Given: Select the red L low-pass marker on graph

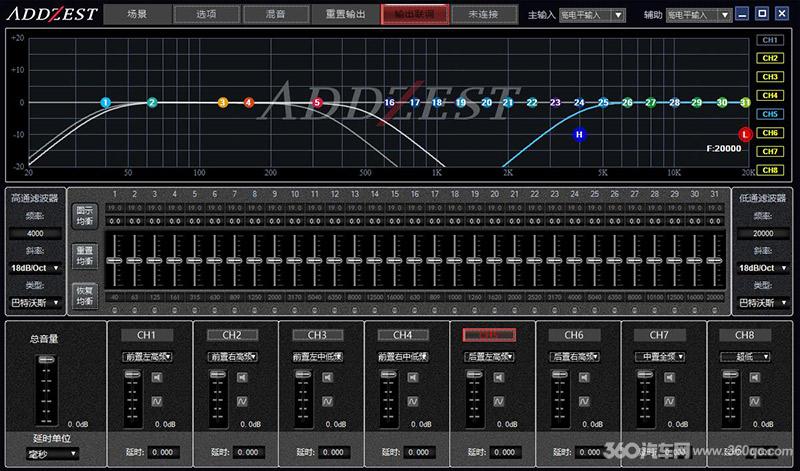Looking at the screenshot, I should pyautogui.click(x=745, y=135).
